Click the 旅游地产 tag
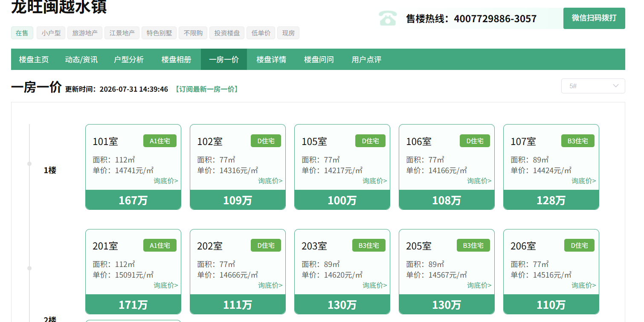The height and width of the screenshot is (322, 644). pyautogui.click(x=85, y=33)
